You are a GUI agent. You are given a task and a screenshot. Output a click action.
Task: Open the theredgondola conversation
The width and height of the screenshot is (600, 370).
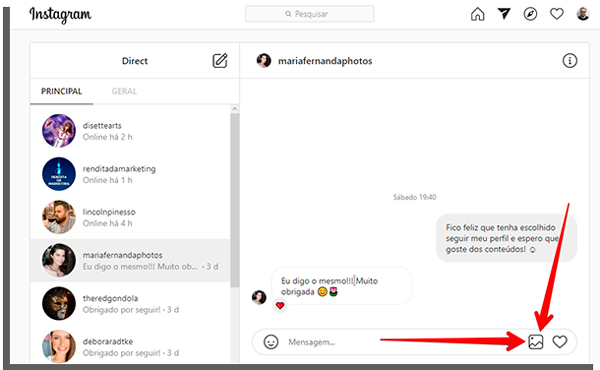click(130, 304)
